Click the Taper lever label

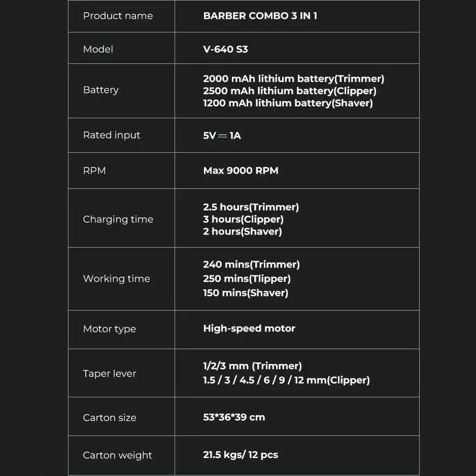(x=110, y=374)
